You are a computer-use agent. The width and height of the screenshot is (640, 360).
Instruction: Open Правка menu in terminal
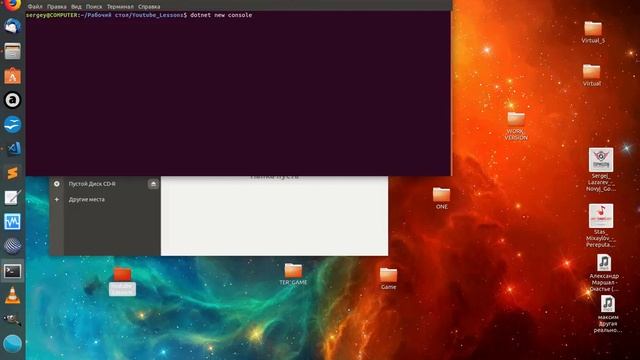tap(56, 7)
